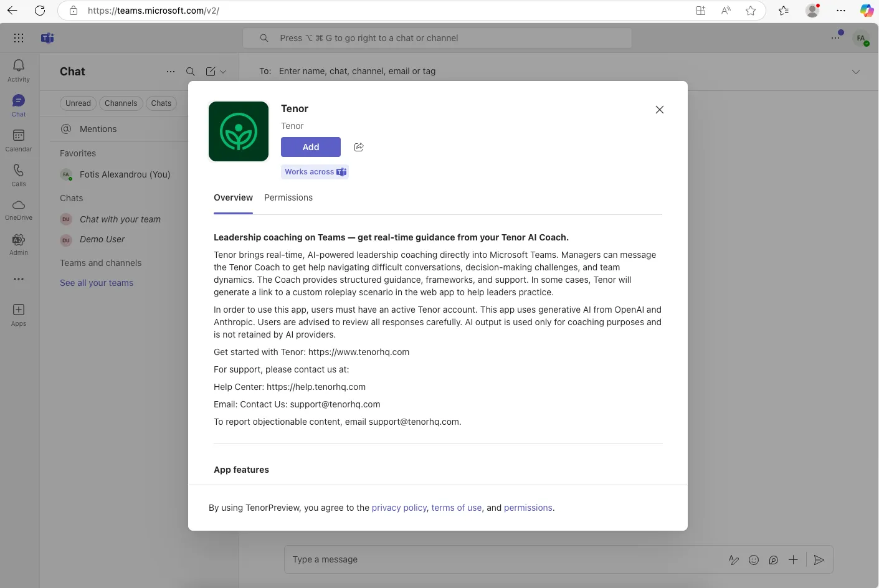
Task: Open the Activity feed
Action: (19, 70)
